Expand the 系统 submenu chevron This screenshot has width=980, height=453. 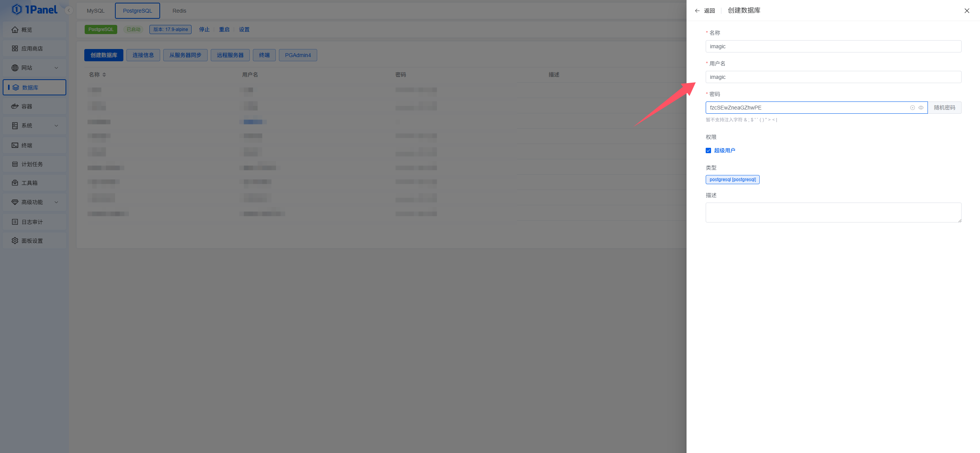point(56,126)
